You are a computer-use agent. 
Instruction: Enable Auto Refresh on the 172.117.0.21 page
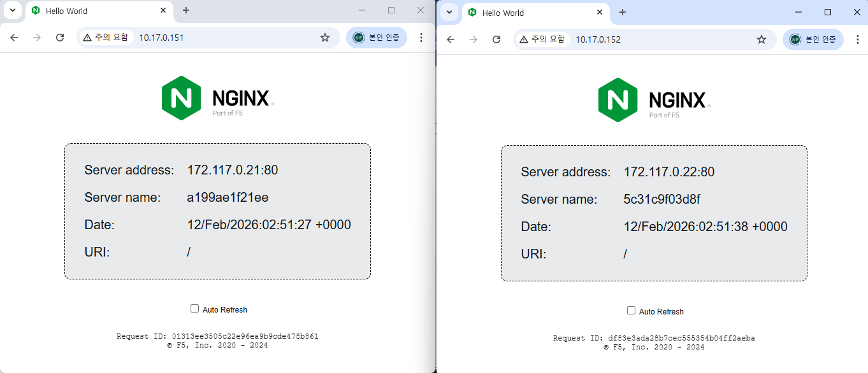point(195,309)
